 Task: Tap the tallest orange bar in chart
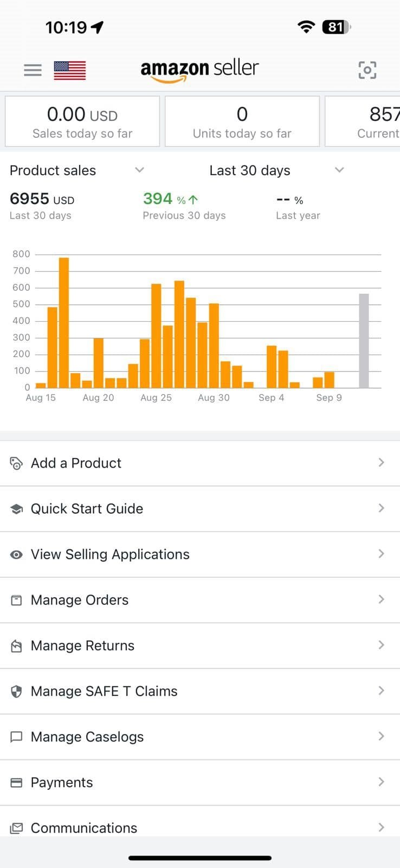pos(64,323)
